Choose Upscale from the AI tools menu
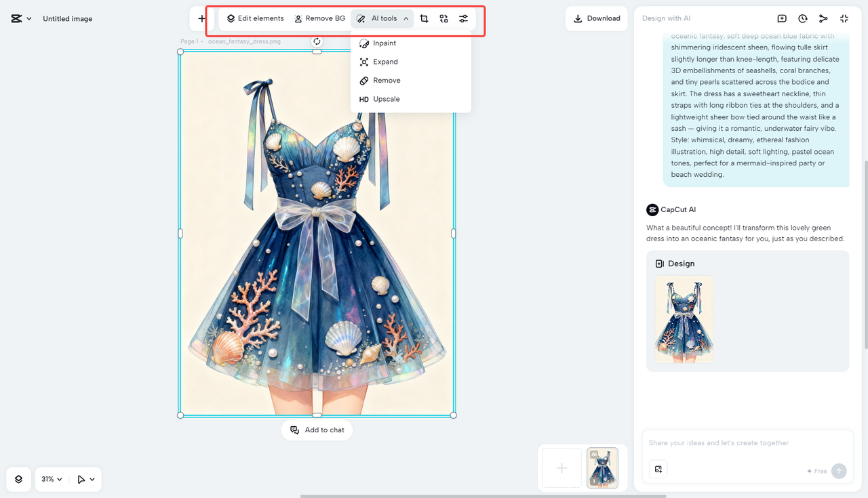The width and height of the screenshot is (868, 498). [385, 98]
